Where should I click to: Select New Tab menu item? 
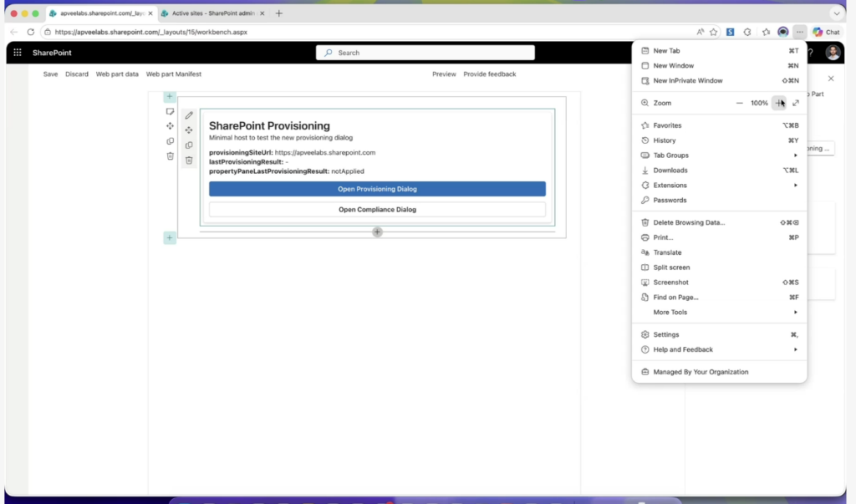pyautogui.click(x=719, y=51)
